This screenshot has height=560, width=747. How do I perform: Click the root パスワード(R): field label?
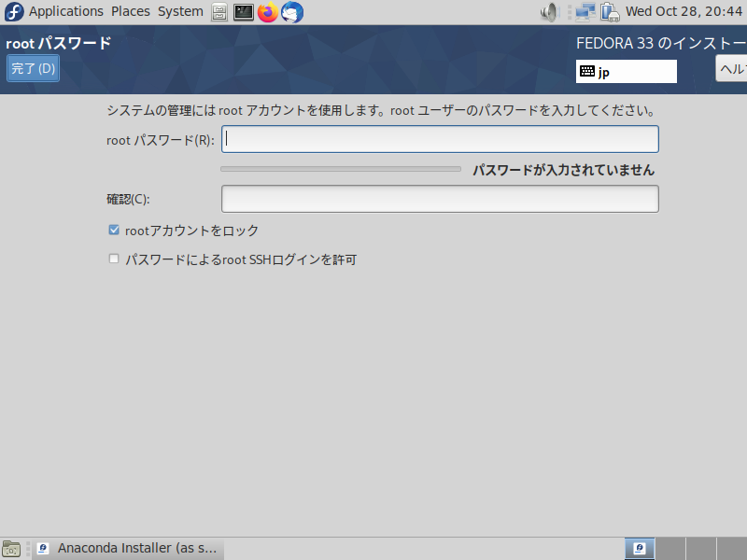161,140
